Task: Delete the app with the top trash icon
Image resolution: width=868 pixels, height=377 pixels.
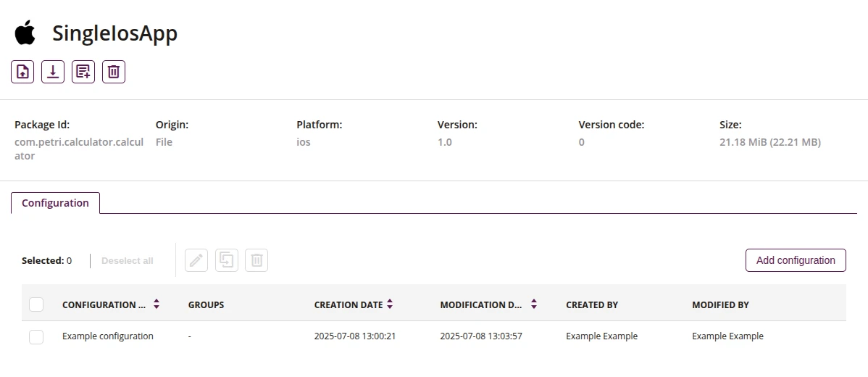Action: pos(114,72)
